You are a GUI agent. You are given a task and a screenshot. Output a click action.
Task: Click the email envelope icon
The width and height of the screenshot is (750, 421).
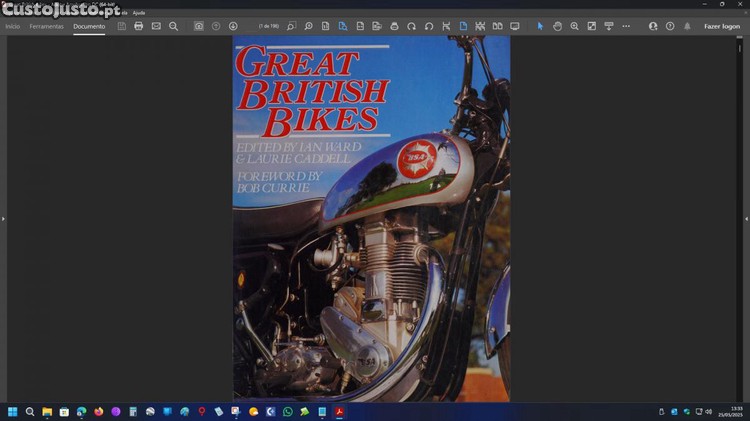[156, 26]
